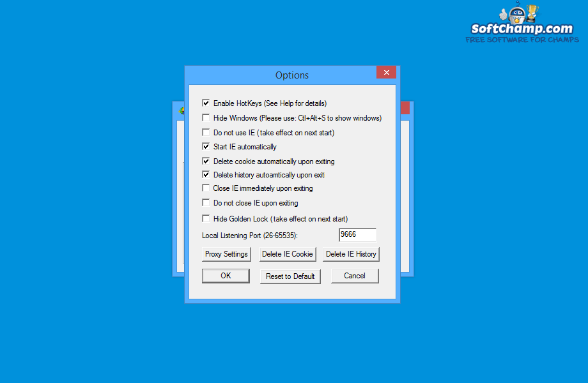
Task: Tick the Hide Golden Lock checkbox
Action: click(206, 218)
